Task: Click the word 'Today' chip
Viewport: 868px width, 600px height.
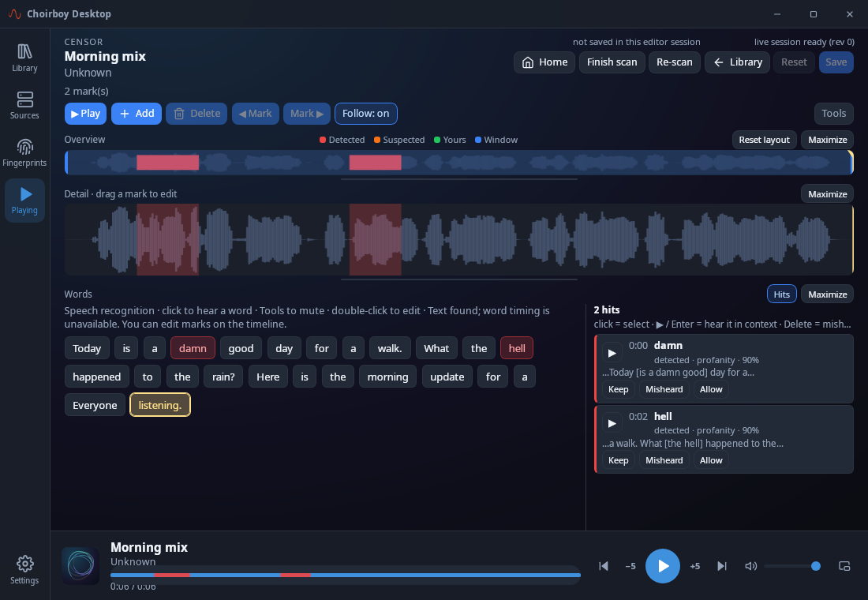Action: tap(87, 348)
